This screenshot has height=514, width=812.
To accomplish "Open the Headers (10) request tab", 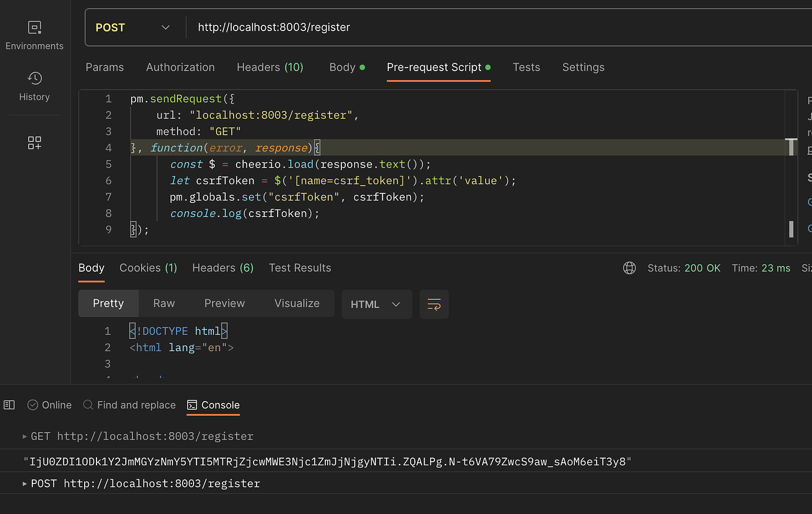I will coord(270,67).
